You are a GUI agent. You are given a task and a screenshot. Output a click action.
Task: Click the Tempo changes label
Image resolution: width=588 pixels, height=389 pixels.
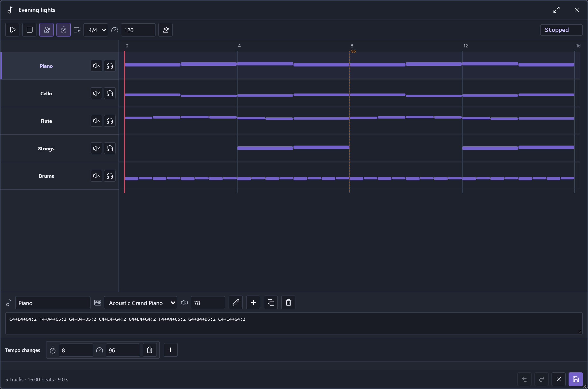pos(23,350)
